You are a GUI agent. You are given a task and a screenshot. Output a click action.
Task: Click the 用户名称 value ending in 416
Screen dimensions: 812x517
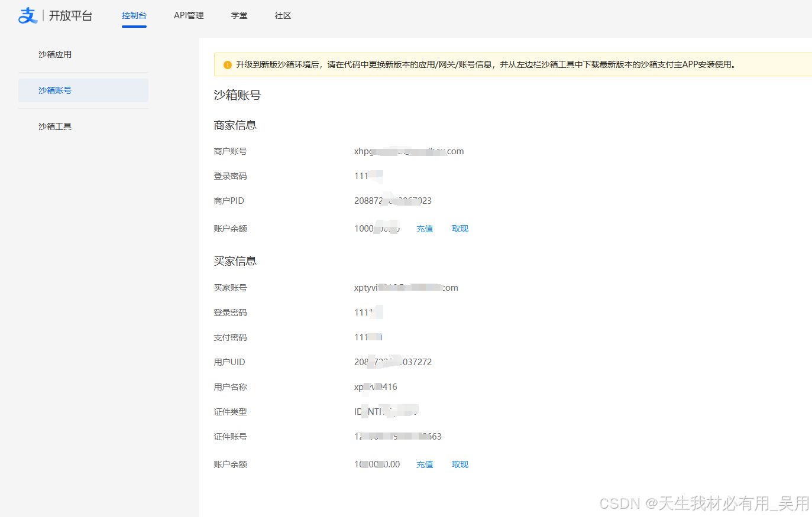(x=376, y=387)
